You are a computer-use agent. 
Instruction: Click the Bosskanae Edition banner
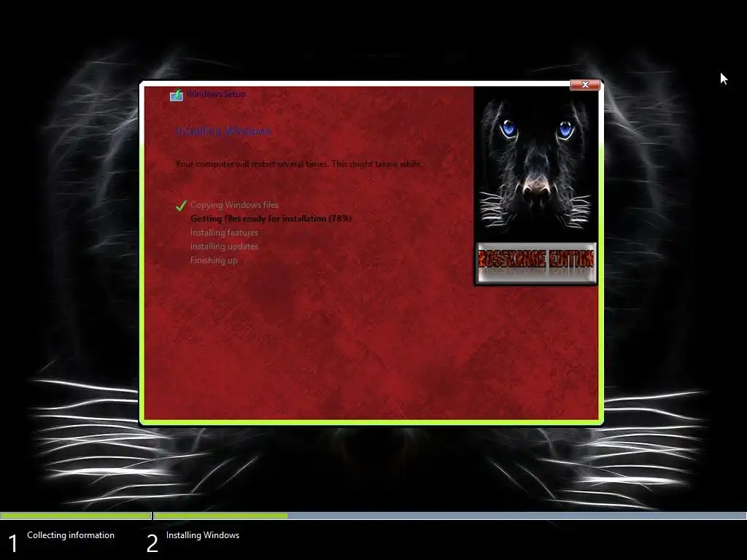pyautogui.click(x=536, y=263)
